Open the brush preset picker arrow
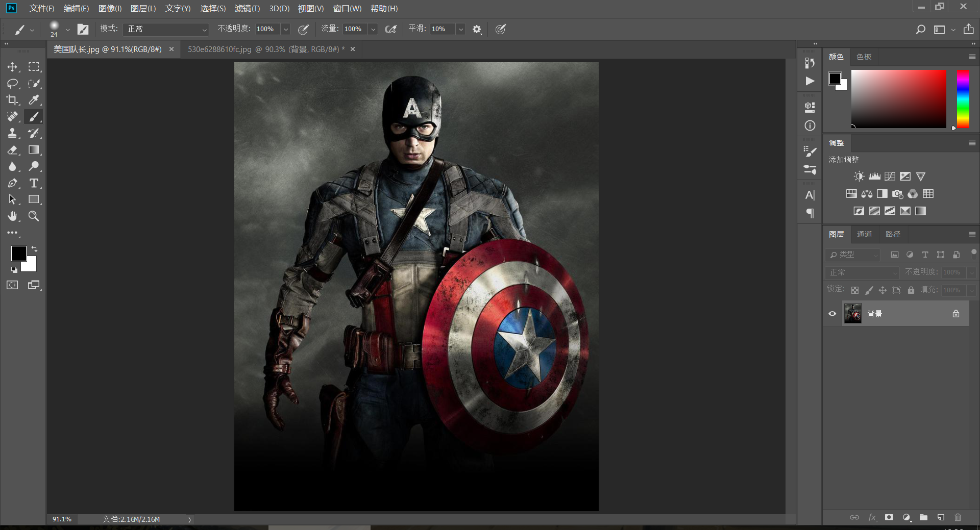The image size is (980, 530). (x=67, y=30)
